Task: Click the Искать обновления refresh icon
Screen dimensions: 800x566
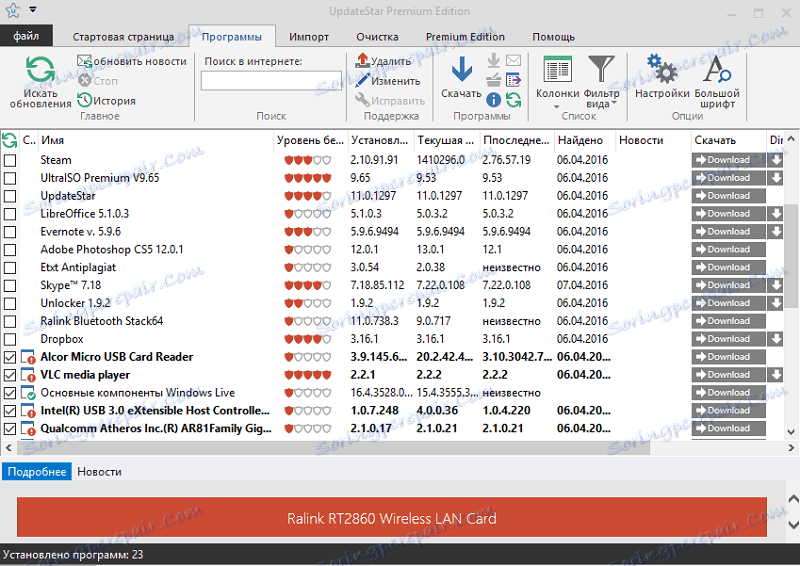Action: pyautogui.click(x=40, y=70)
